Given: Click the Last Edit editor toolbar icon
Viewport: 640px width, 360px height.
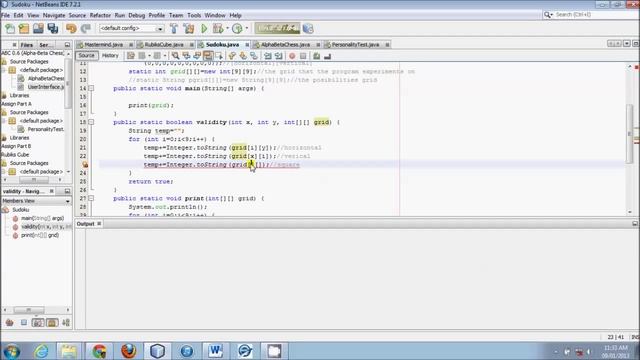Looking at the screenshot, I should pos(131,56).
